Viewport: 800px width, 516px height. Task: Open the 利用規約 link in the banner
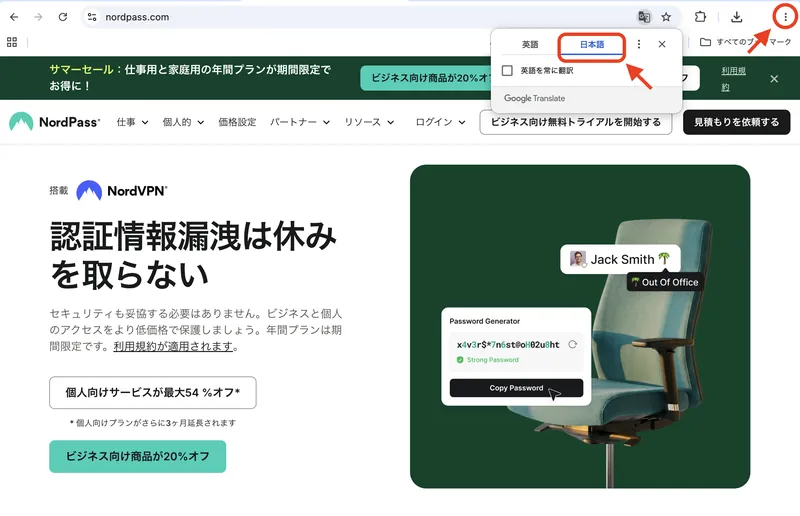coord(734,79)
